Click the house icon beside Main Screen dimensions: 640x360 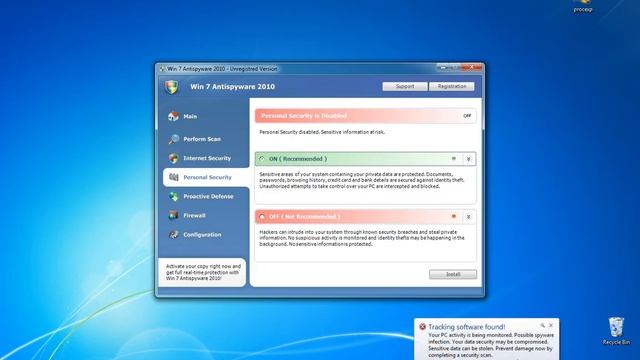pyautogui.click(x=173, y=116)
